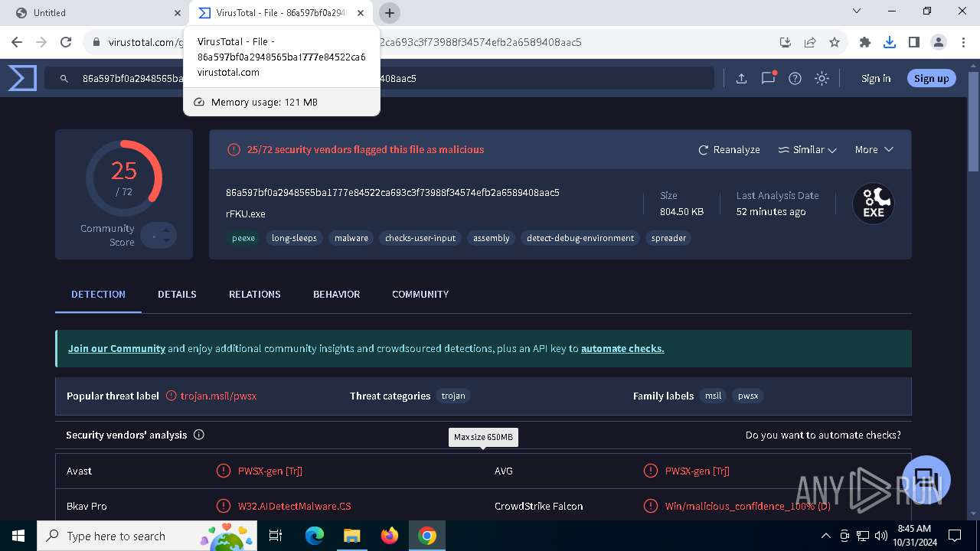Viewport: 980px width, 551px height.
Task: Click the share this page icon
Action: (810, 42)
